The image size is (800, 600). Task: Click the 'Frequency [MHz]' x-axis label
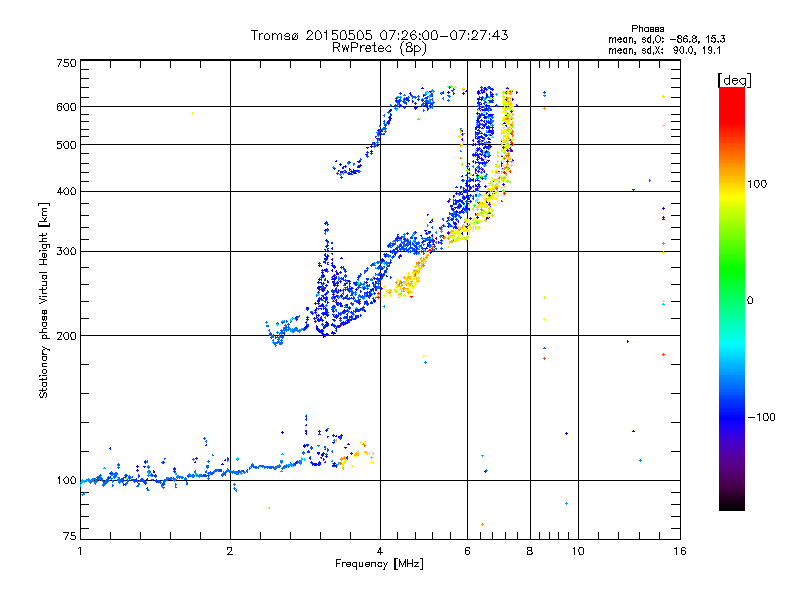(x=379, y=564)
